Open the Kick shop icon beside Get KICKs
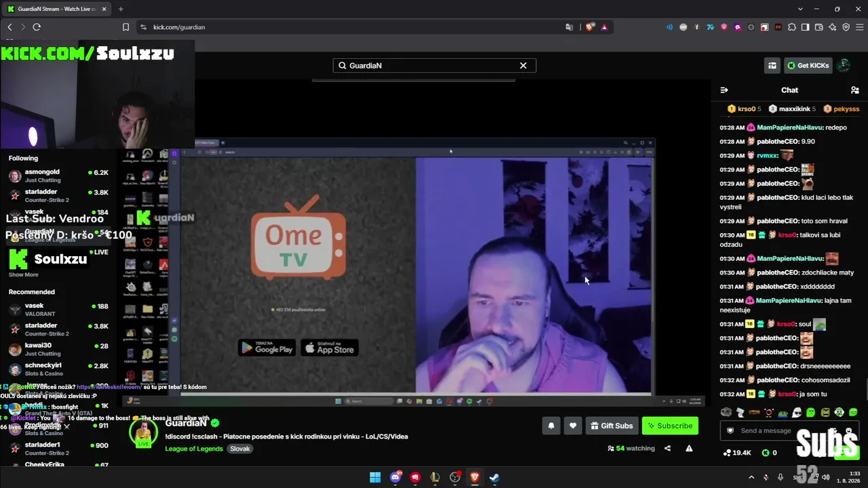 tap(772, 66)
